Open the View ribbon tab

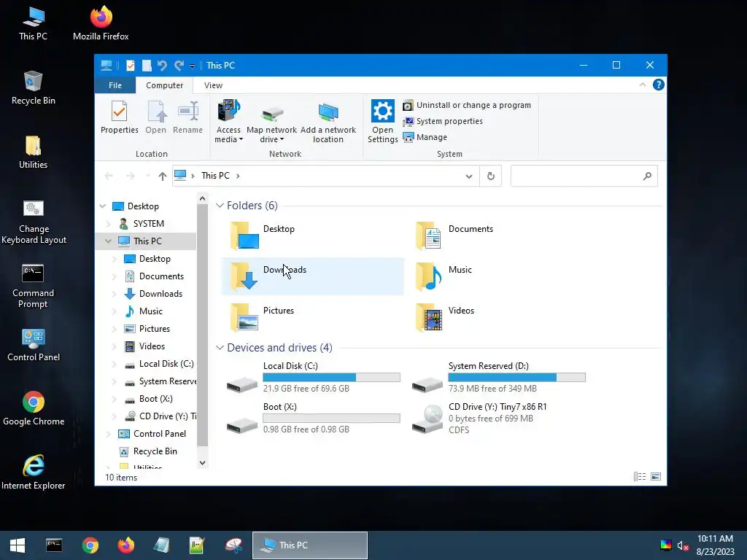coord(213,85)
